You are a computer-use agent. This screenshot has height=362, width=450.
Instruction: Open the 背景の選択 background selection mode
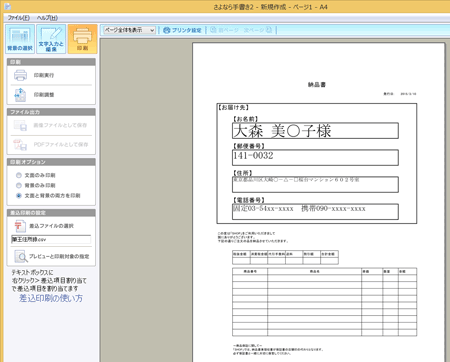click(x=20, y=39)
